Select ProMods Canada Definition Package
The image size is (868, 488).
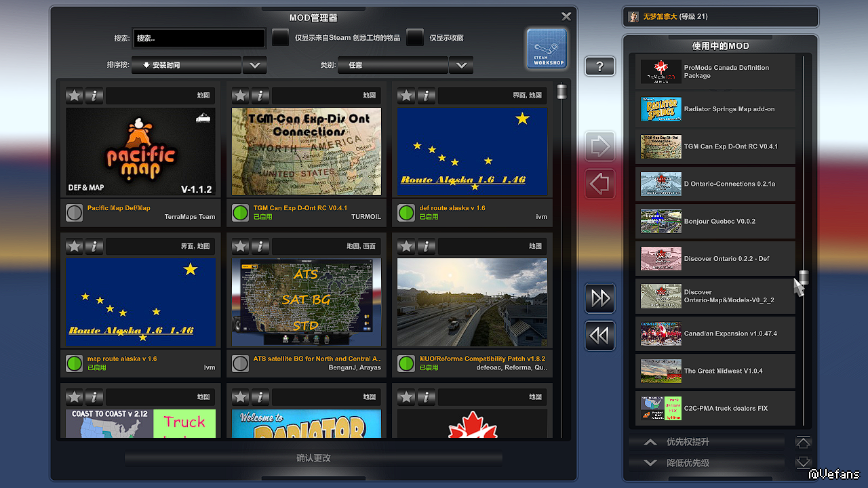pyautogui.click(x=715, y=72)
